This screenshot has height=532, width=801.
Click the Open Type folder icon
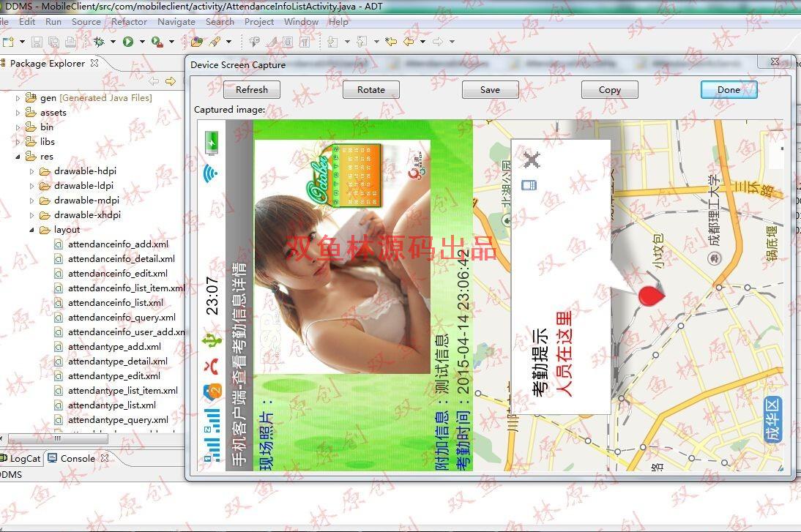point(197,42)
